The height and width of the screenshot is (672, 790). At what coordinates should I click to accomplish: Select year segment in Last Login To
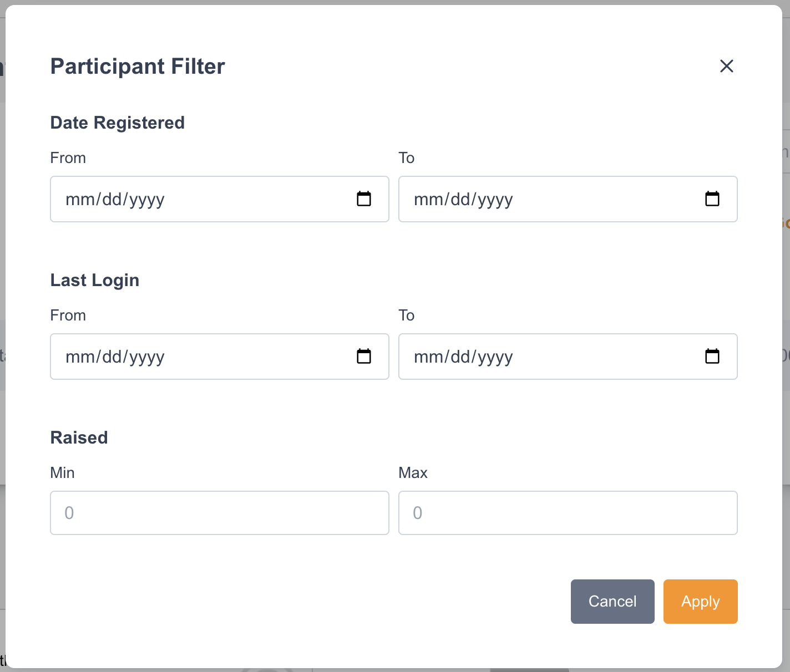[x=495, y=357]
